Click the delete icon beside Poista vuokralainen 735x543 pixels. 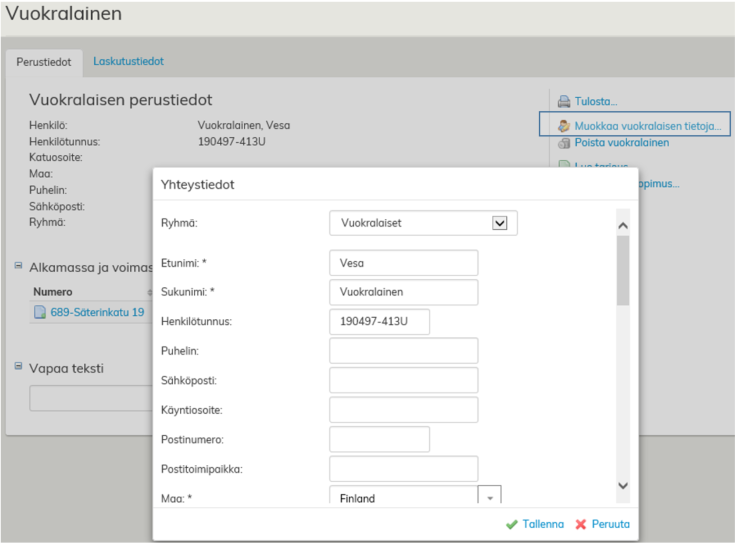pos(564,143)
